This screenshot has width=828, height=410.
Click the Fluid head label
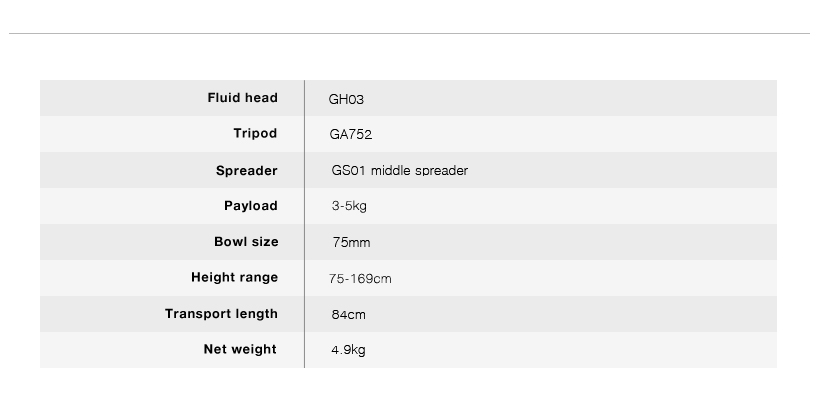coord(242,98)
